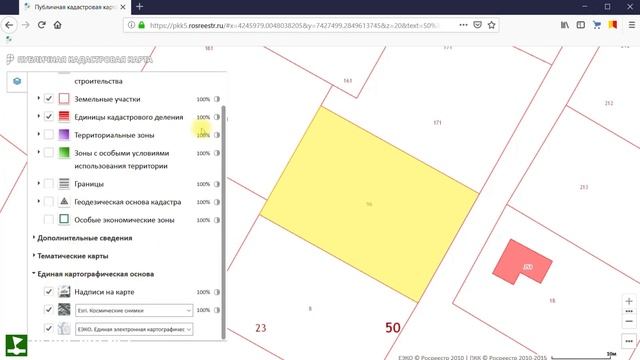Expand the Земельные участки sublayers arrow
Image resolution: width=640 pixels, height=360 pixels.
pos(39,98)
